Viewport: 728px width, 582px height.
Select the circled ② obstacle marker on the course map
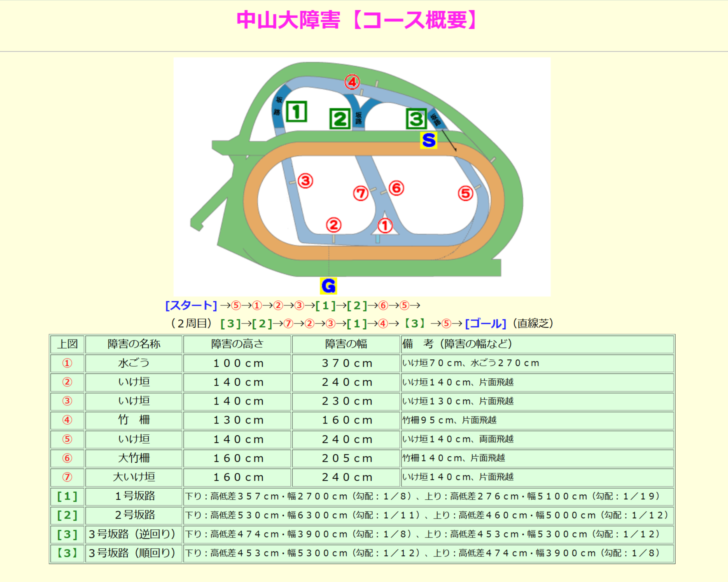pyautogui.click(x=334, y=225)
